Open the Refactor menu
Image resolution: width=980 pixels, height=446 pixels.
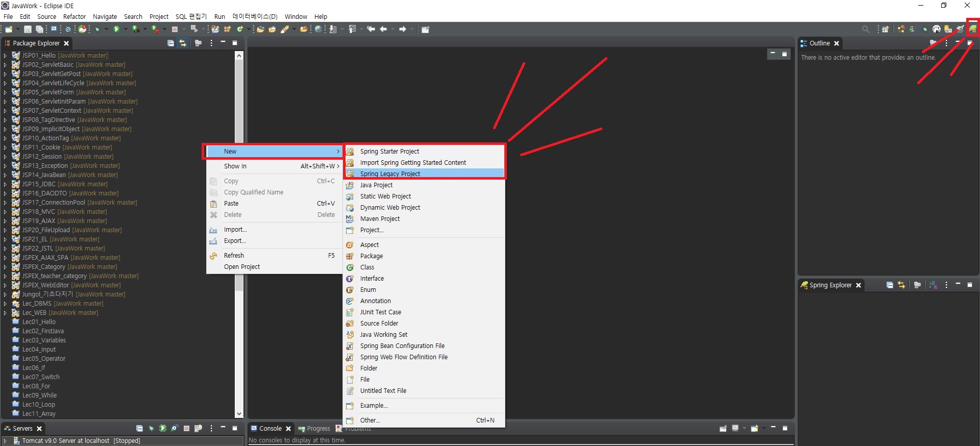point(75,17)
